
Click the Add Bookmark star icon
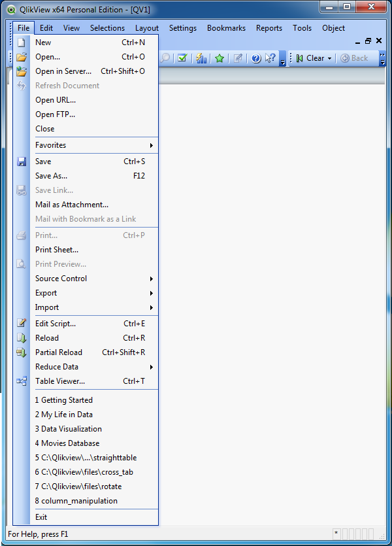(220, 58)
